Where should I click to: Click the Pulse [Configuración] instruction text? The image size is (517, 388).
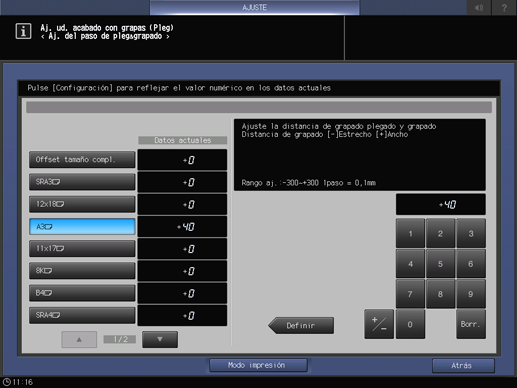coord(179,88)
